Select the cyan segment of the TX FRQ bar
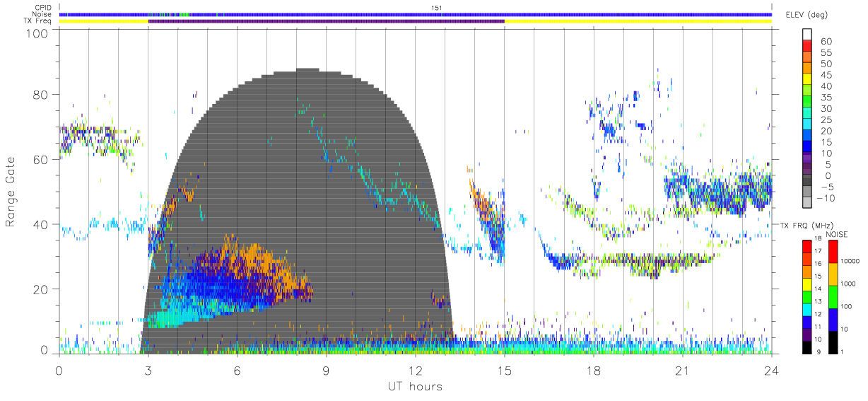Screen dimensions: 868x401 tap(807, 310)
